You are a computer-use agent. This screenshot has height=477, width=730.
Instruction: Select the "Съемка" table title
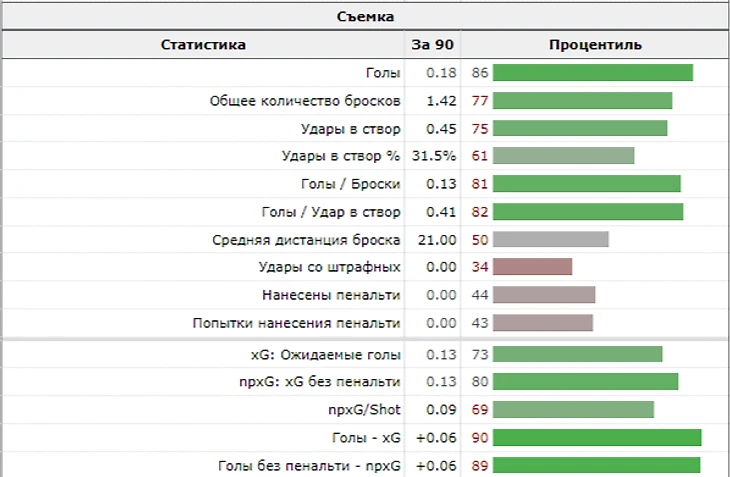[x=364, y=16]
